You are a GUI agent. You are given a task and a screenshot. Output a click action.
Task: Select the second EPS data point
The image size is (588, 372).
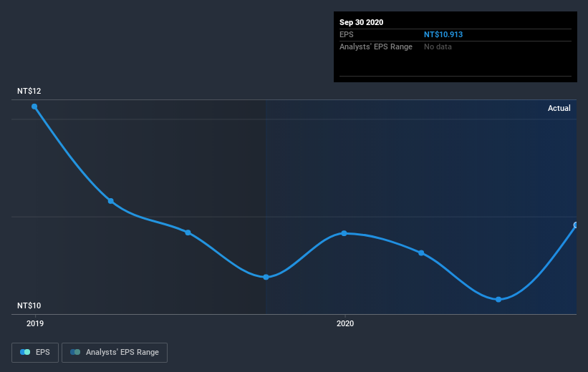coord(111,201)
